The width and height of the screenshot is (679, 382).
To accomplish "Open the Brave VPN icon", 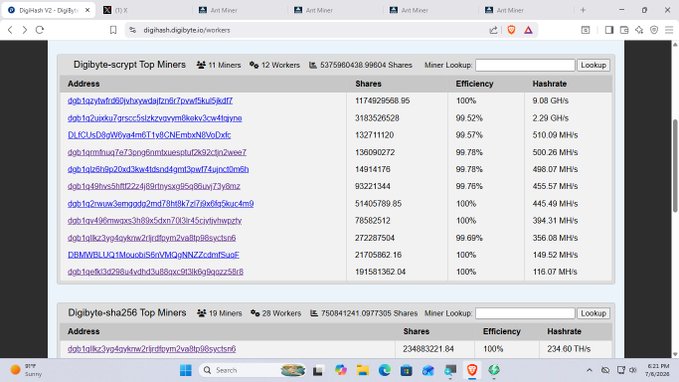I will 654,30.
